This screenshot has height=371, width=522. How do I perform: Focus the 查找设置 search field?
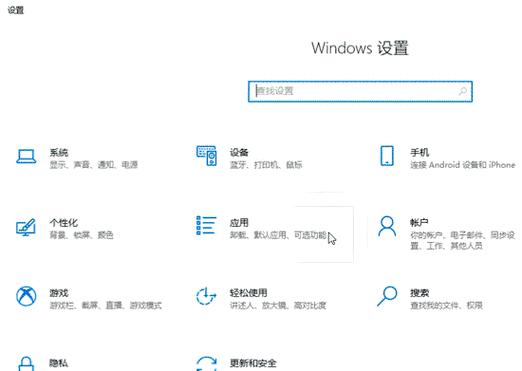(x=360, y=91)
